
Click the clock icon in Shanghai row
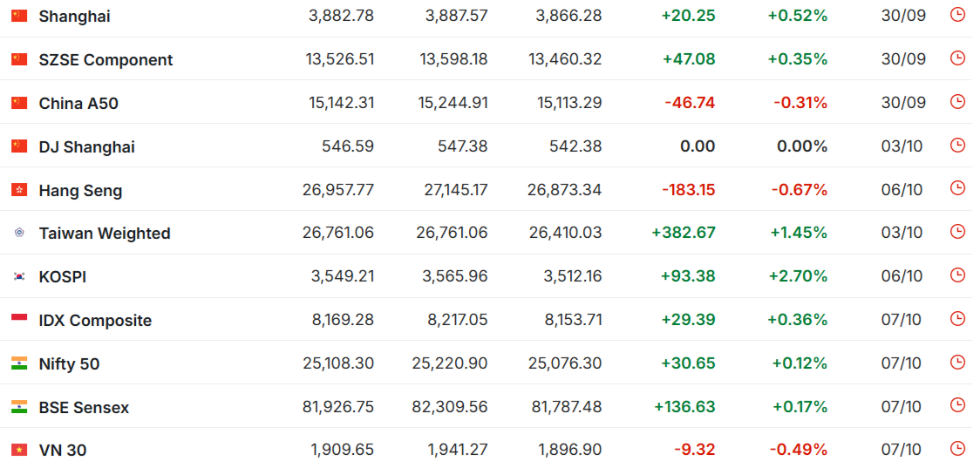tap(957, 15)
